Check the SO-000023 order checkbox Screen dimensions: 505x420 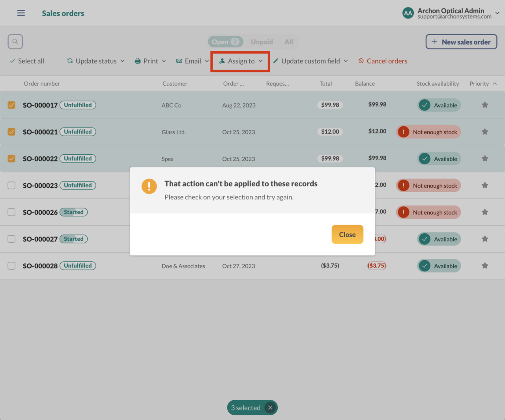[11, 185]
